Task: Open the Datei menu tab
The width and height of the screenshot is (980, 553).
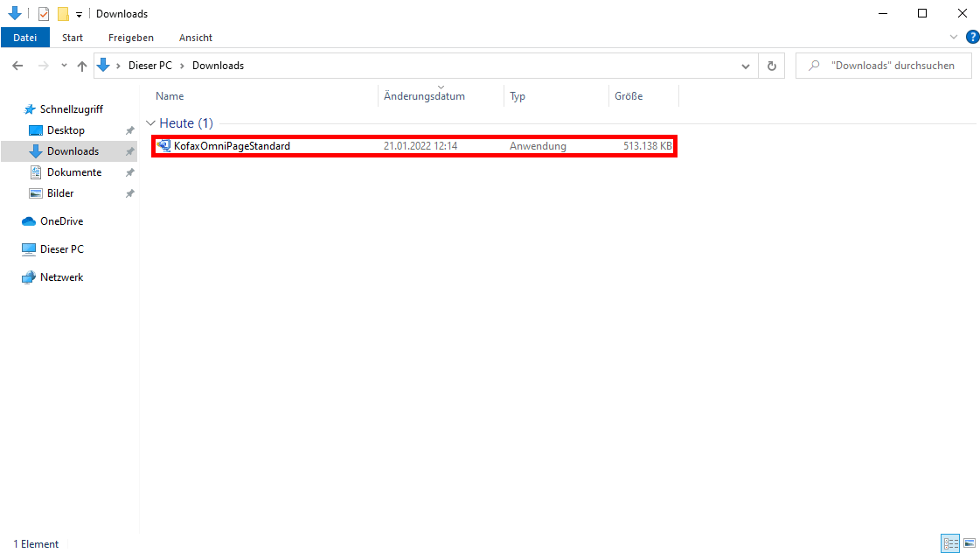Action: click(25, 38)
